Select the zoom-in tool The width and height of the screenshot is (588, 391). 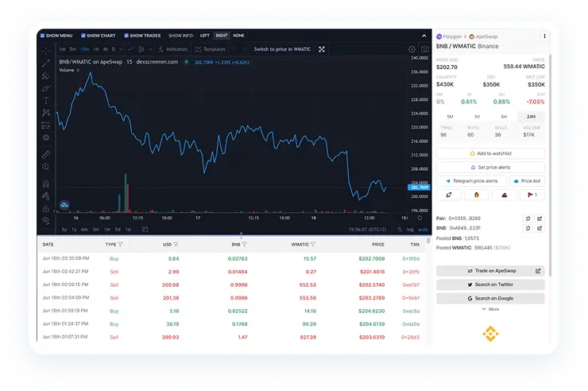click(x=46, y=167)
